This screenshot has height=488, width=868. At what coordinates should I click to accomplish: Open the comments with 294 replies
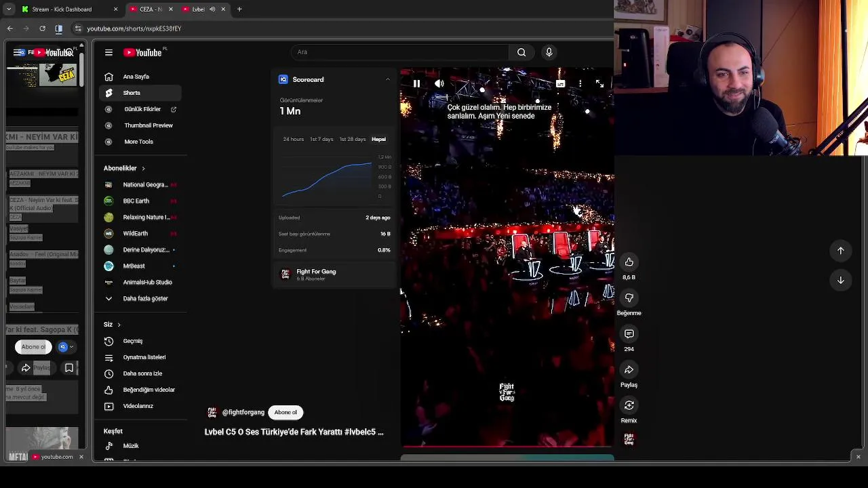point(629,334)
